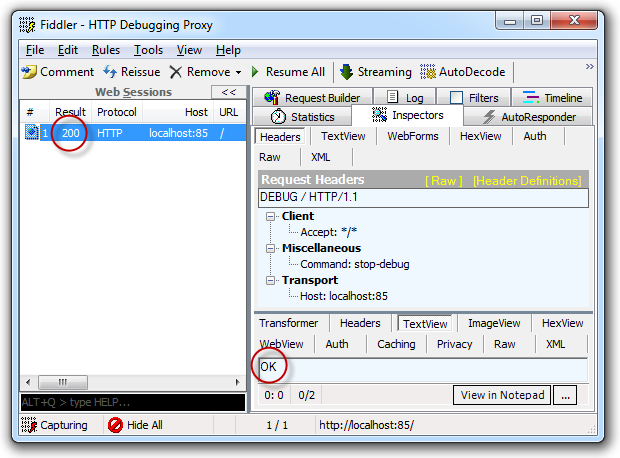Select the response Headers tab
This screenshot has height=458, width=620.
(360, 324)
